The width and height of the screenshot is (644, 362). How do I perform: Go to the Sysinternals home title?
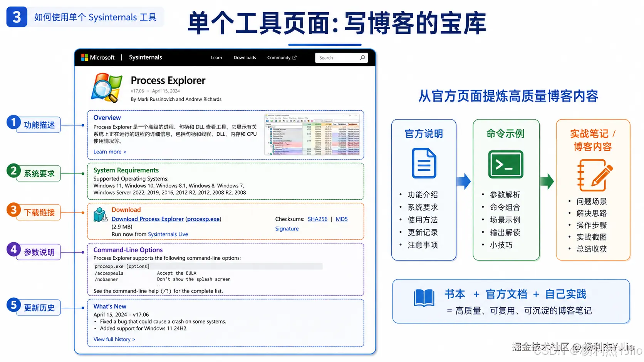[146, 57]
